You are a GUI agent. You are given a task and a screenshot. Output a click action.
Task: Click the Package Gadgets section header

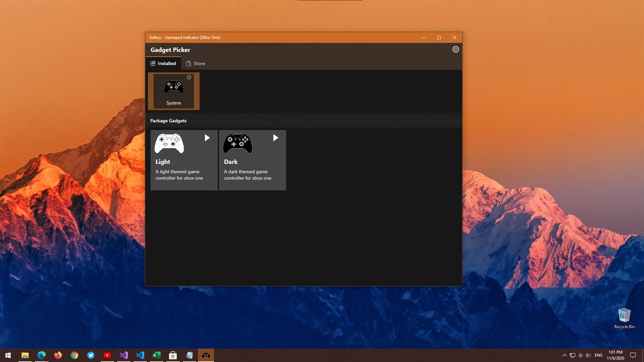click(168, 121)
